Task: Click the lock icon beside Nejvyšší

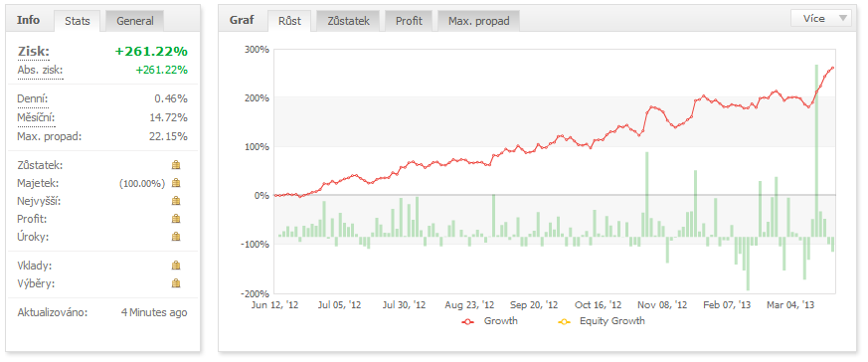Action: (x=176, y=200)
